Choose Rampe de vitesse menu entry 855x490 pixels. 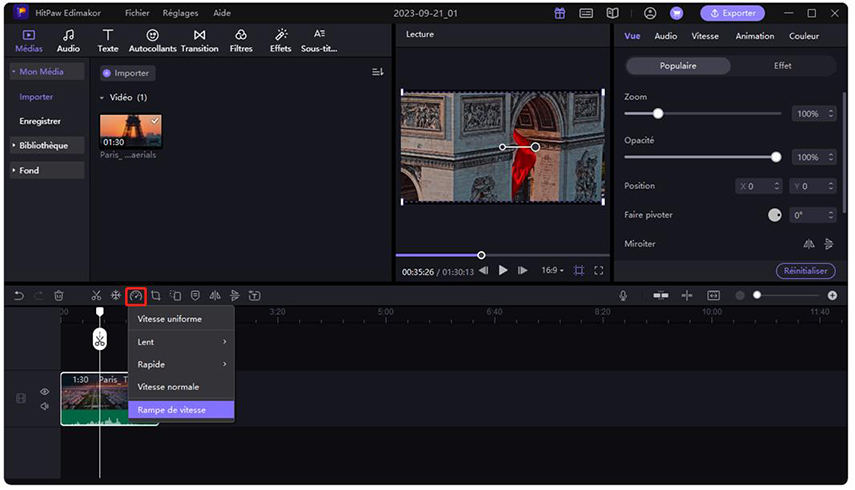[x=181, y=410]
